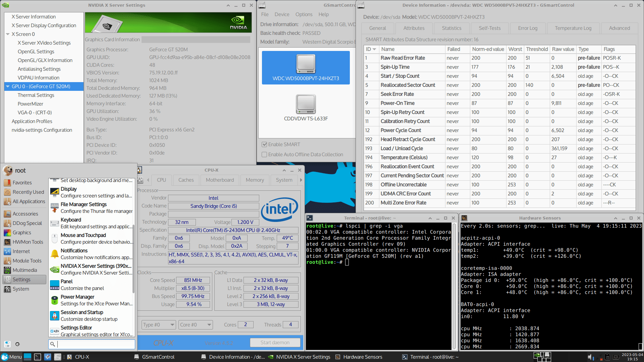Screen dimensions: 644x362
Task: Launch Mouse and Touchpad settings
Action: (x=91, y=239)
